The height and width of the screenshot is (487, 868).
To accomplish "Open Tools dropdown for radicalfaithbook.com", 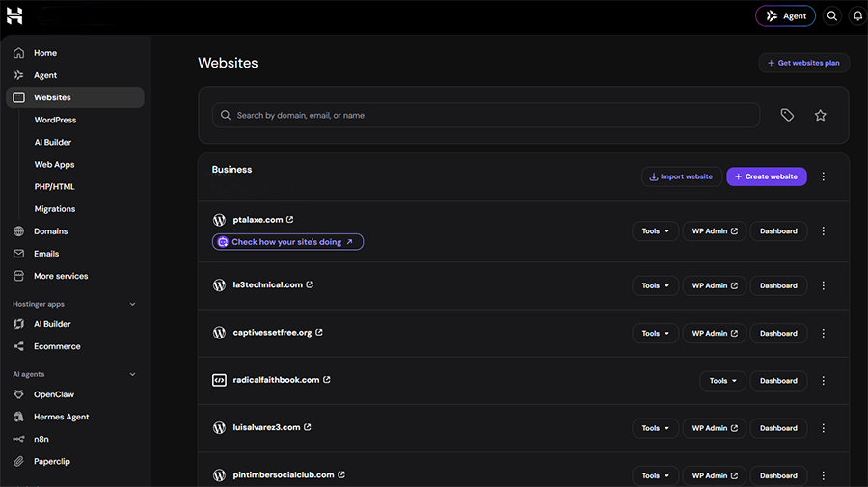I will tap(723, 381).
